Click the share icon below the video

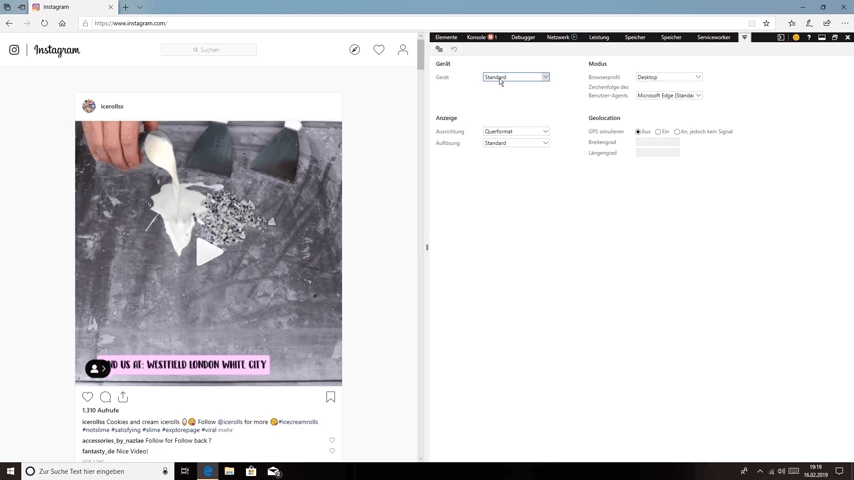point(123,397)
